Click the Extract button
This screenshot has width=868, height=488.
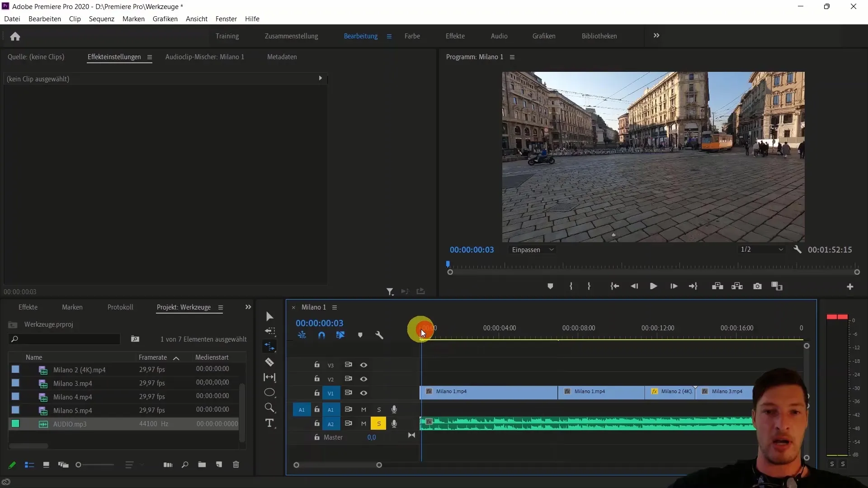pyautogui.click(x=737, y=286)
